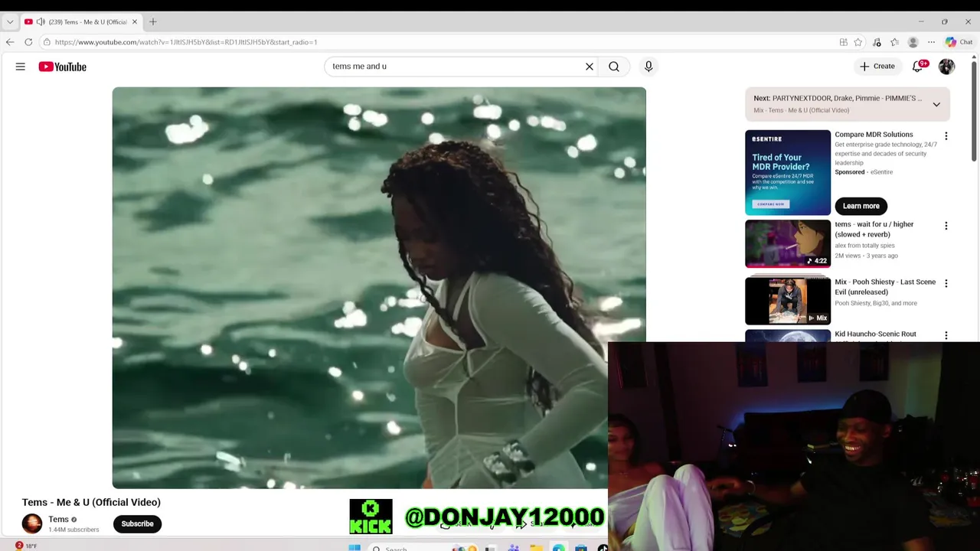980x551 pixels.
Task: Open options for 'tems - wait for u' video
Action: pos(946,226)
